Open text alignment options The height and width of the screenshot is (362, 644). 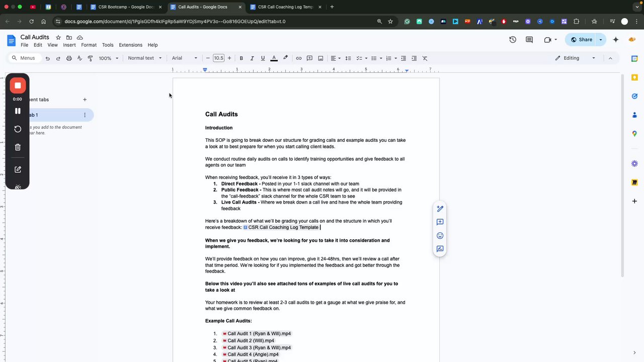point(336,58)
